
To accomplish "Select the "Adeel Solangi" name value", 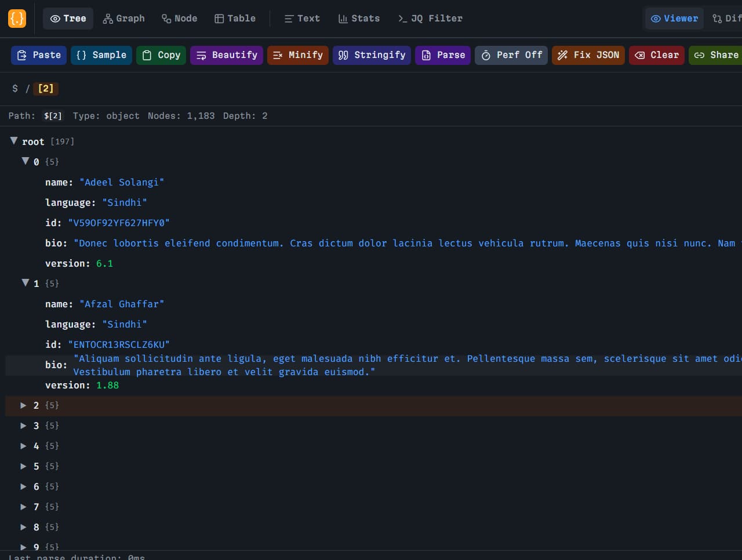I will click(122, 182).
